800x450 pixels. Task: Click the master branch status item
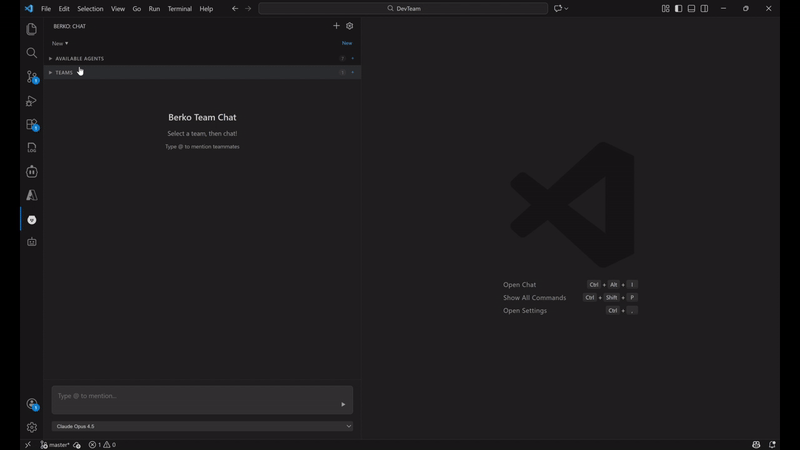point(55,444)
